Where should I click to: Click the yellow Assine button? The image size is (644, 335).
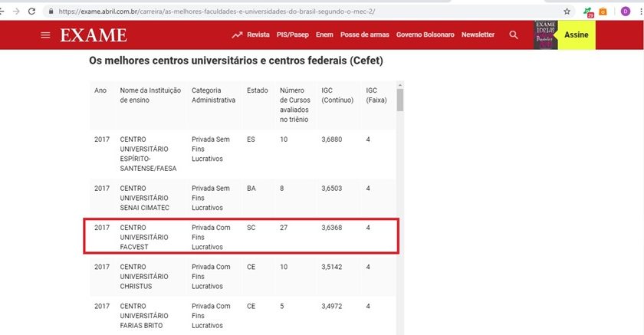577,35
